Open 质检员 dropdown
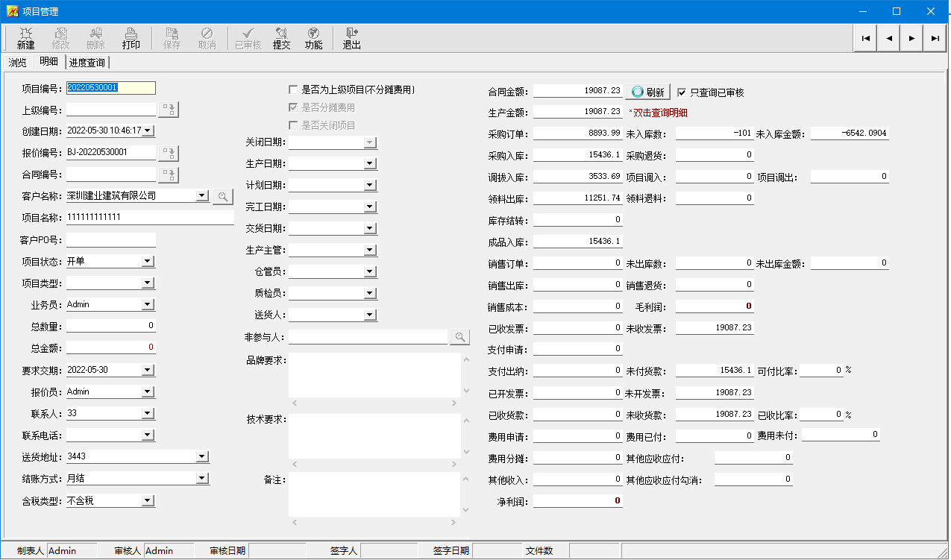The height and width of the screenshot is (560, 951). click(x=370, y=293)
